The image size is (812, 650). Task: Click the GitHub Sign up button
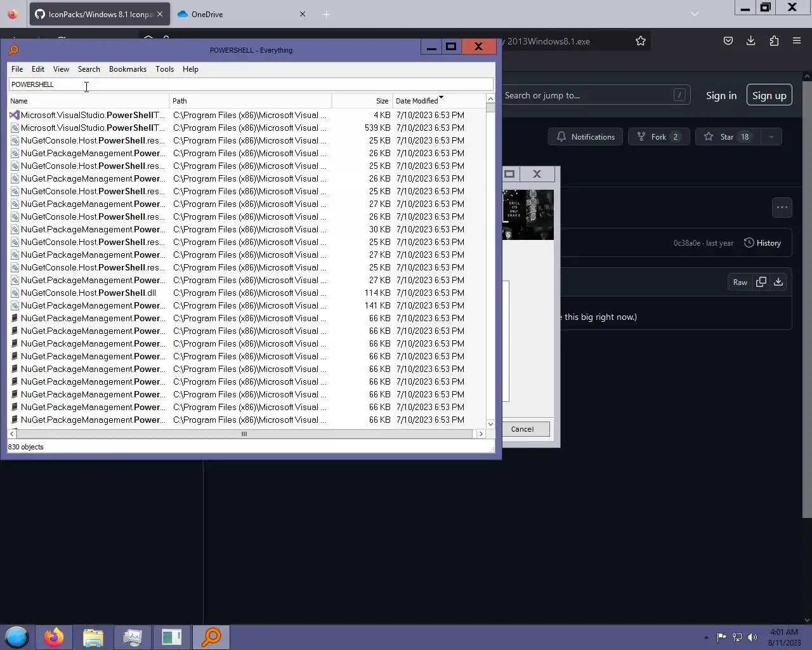(769, 95)
